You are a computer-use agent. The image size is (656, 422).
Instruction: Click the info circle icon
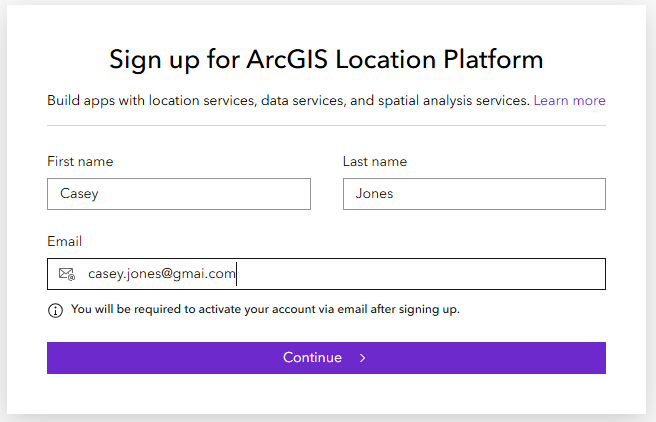(55, 310)
